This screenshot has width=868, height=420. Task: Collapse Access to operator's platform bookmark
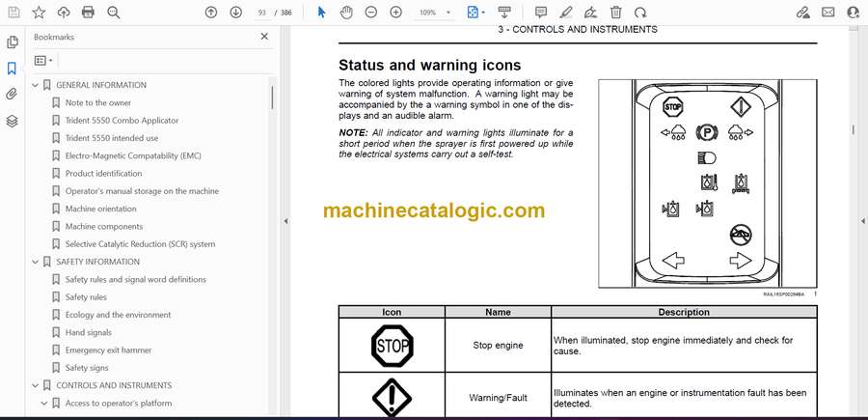[44, 403]
